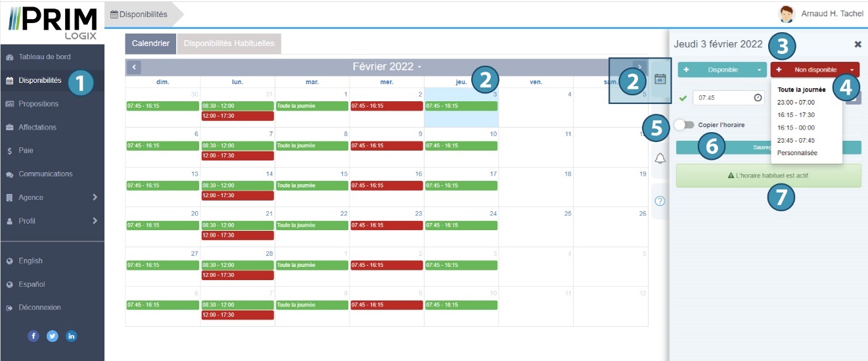Open the Non disponible dropdown arrow
This screenshot has height=361, width=868.
click(852, 70)
